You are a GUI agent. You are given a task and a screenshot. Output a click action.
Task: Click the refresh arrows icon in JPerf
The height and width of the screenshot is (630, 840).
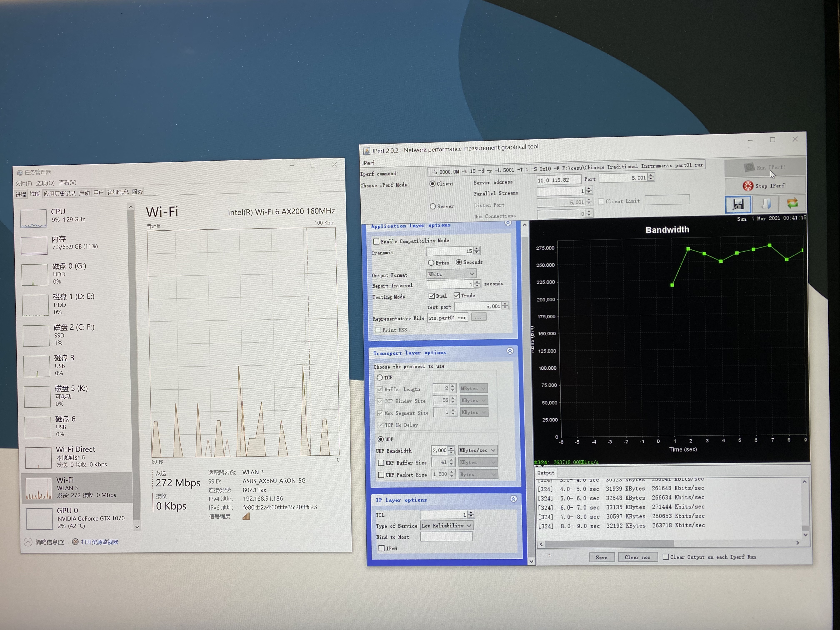792,204
